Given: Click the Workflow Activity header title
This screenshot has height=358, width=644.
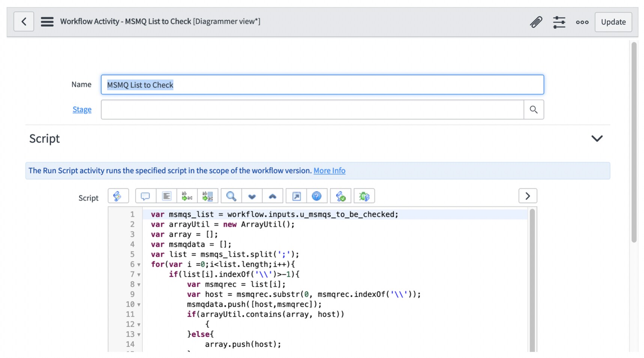Looking at the screenshot, I should point(160,21).
